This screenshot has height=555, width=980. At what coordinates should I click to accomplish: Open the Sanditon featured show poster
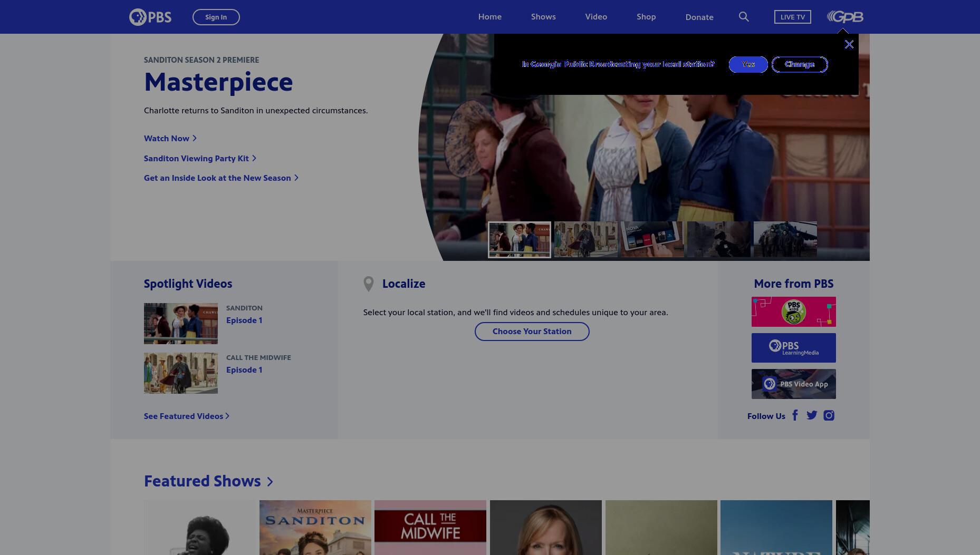[x=315, y=528]
